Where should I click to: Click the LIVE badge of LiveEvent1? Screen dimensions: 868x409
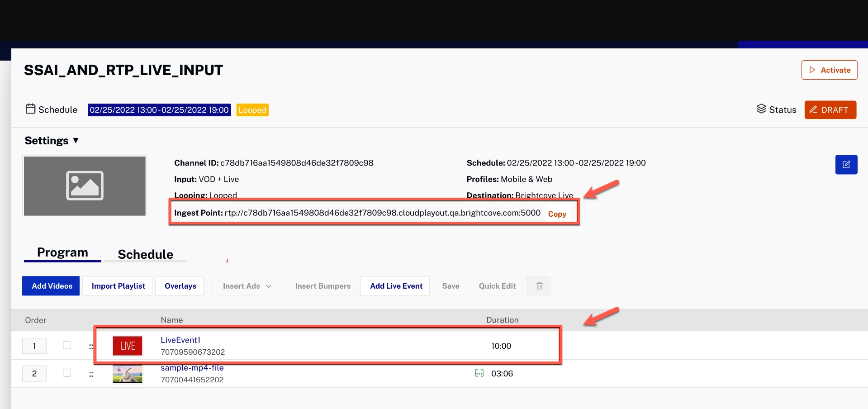(128, 346)
